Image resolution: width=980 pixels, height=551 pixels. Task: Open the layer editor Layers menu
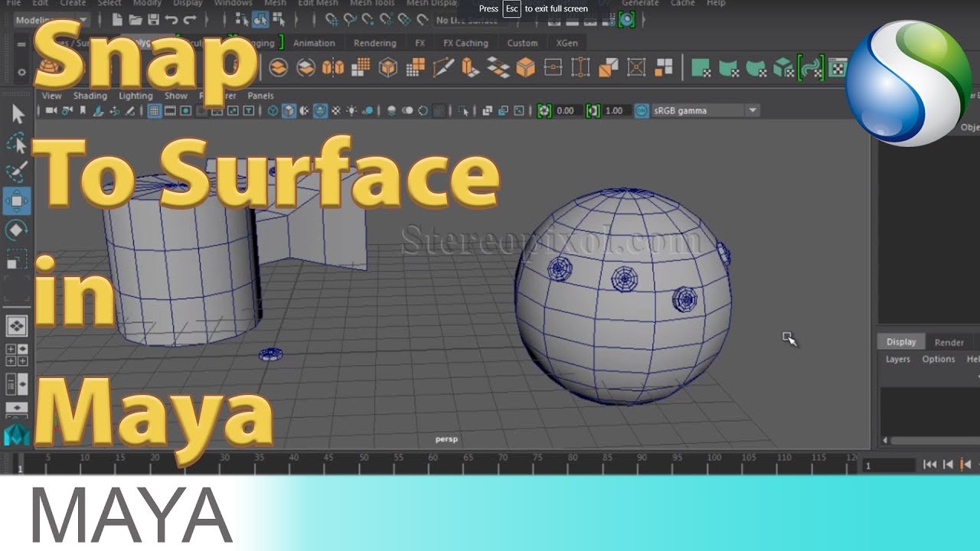(898, 359)
